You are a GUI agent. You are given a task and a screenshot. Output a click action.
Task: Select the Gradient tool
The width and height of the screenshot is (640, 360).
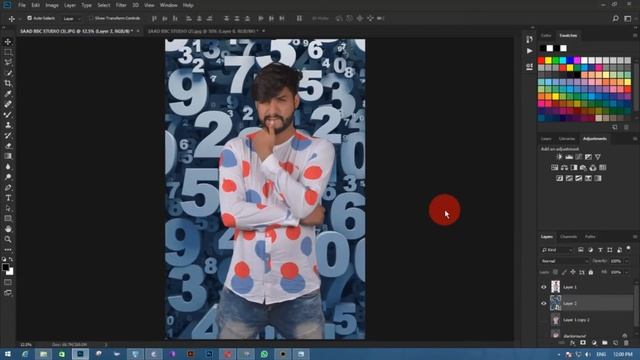point(8,156)
